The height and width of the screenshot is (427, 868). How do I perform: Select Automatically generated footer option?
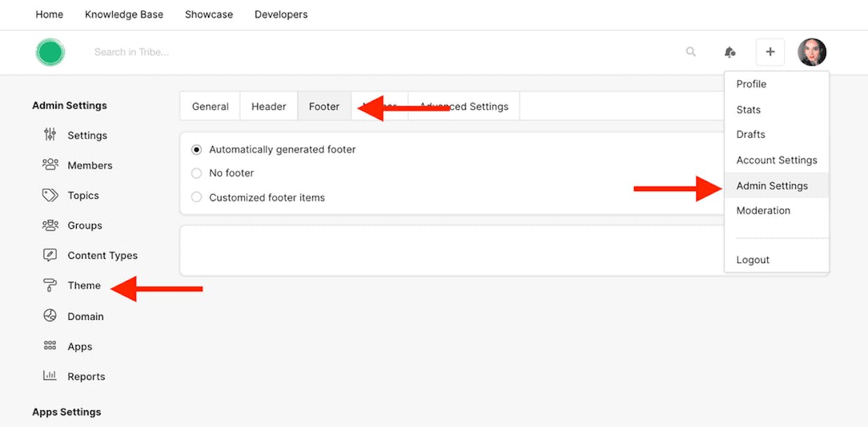pos(197,149)
